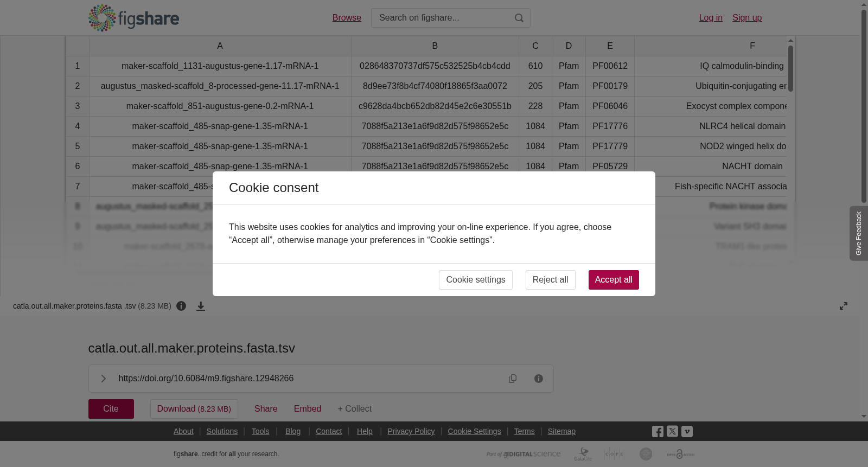Click the Open Access logo
The width and height of the screenshot is (868, 467).
click(x=681, y=454)
